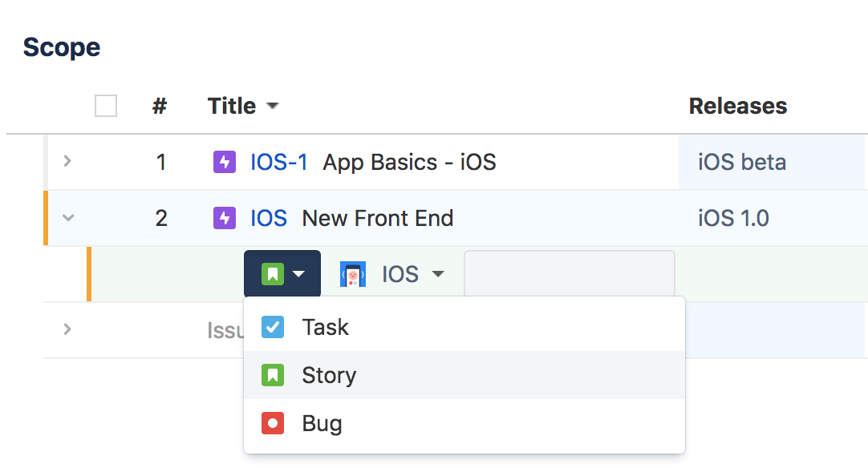
Task: Click the # column header
Action: click(x=160, y=106)
